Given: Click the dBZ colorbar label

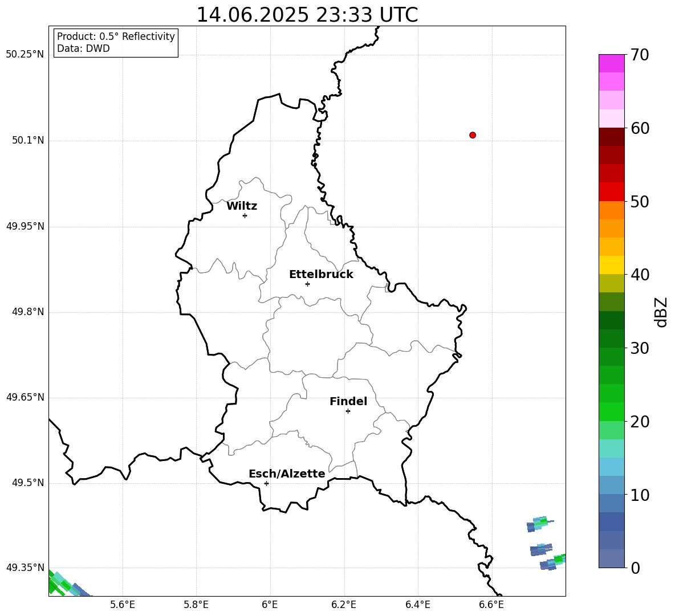Looking at the screenshot, I should coord(661,312).
